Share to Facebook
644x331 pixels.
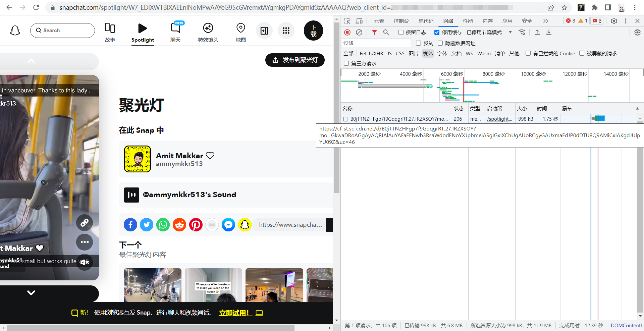(130, 225)
